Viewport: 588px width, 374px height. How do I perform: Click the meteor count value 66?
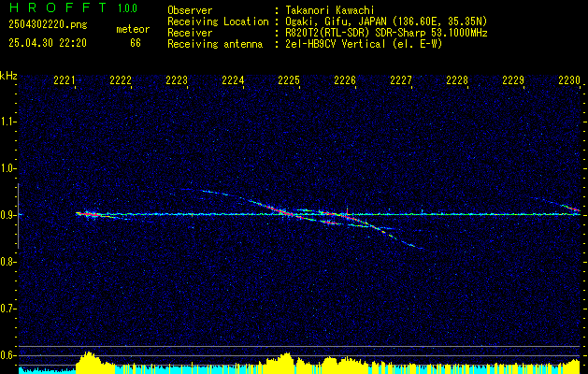coord(136,43)
